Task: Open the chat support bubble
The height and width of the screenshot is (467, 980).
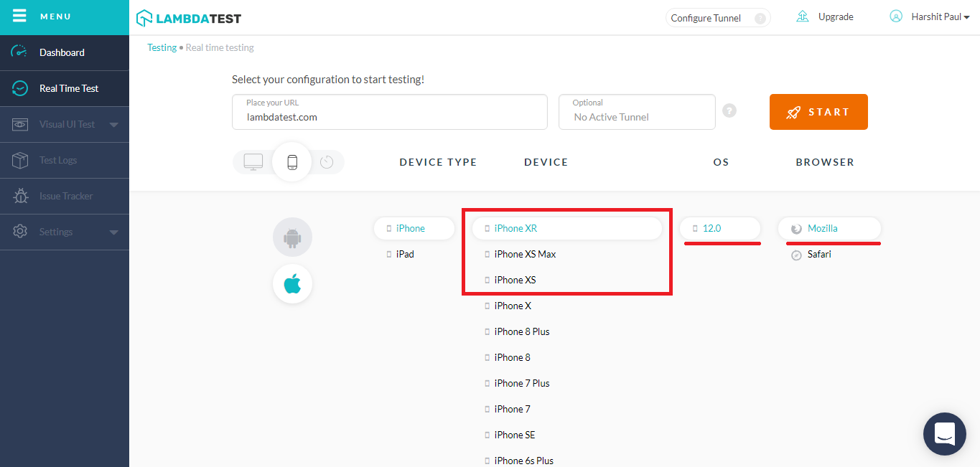Action: click(x=944, y=433)
